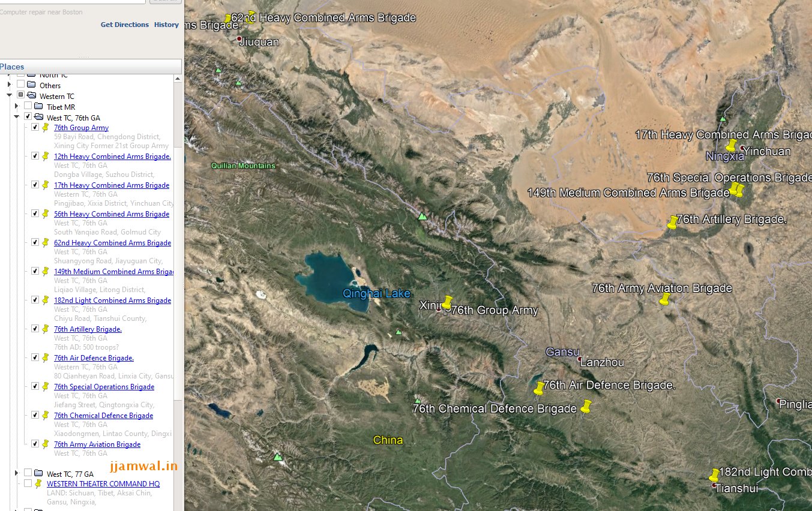Click pushpin icon beside 76th Artillery Brigade in list
The height and width of the screenshot is (511, 812).
coord(46,329)
